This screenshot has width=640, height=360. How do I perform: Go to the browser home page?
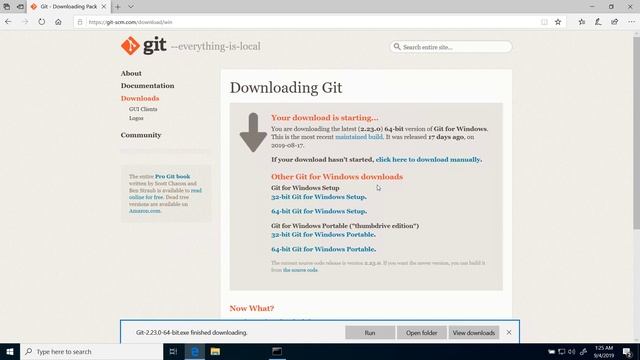(x=58, y=22)
